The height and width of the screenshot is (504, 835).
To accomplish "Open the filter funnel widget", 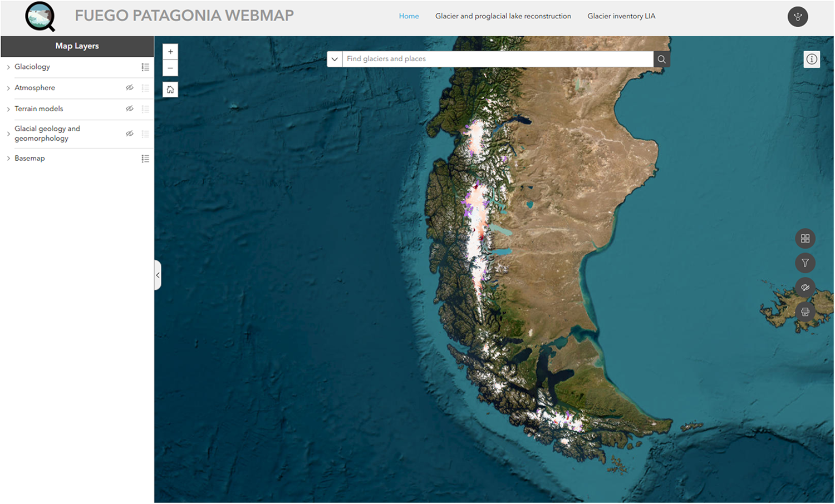I will point(805,263).
